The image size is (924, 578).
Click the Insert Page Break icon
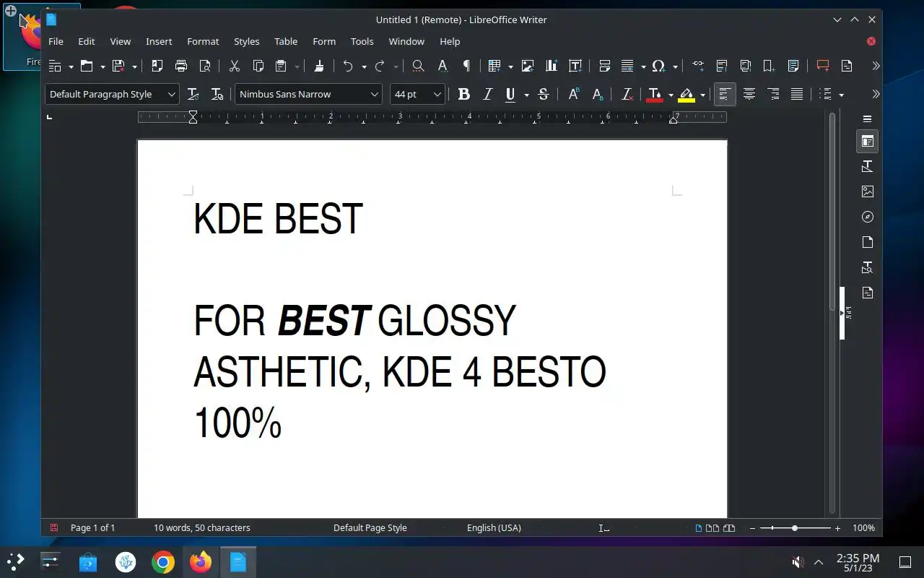tap(604, 66)
